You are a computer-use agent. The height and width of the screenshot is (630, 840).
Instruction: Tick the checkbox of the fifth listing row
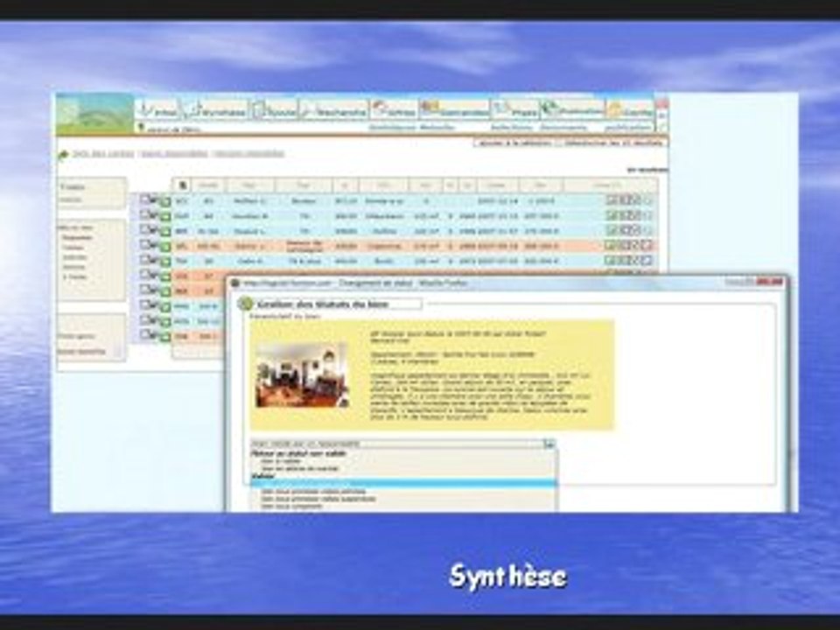tap(144, 260)
